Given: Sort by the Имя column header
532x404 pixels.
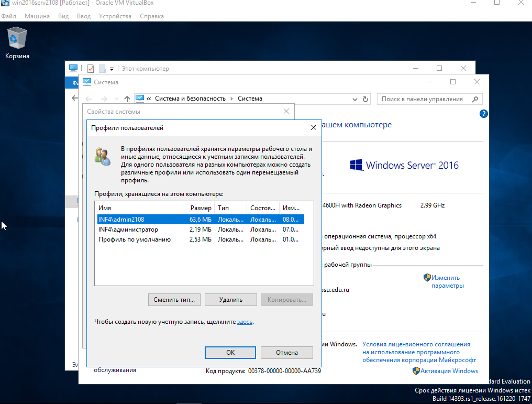Looking at the screenshot, I should [x=139, y=208].
